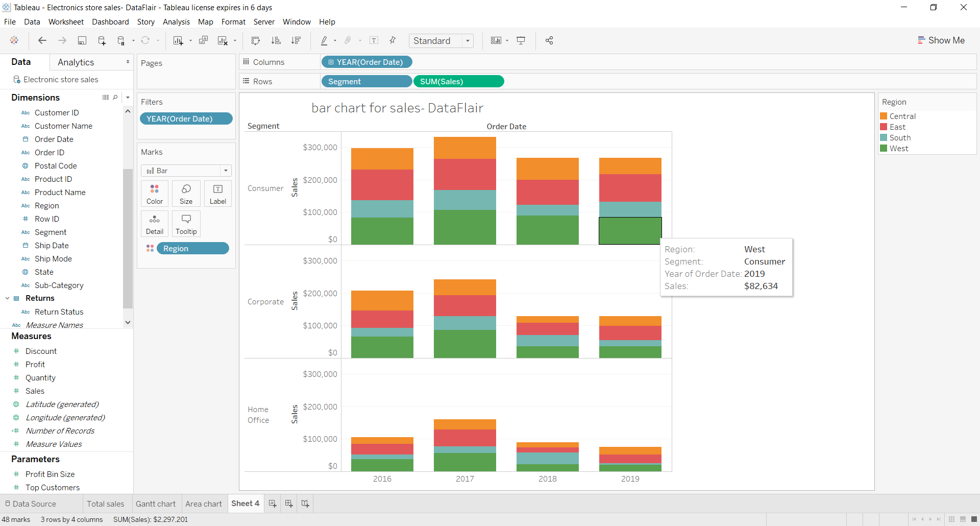Collapse the Returns dimension group

(x=7, y=298)
